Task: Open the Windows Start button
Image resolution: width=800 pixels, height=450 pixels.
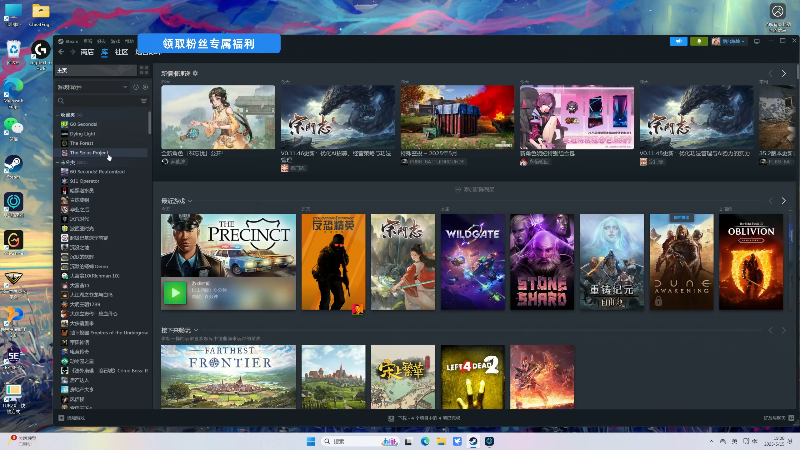Action: point(311,441)
